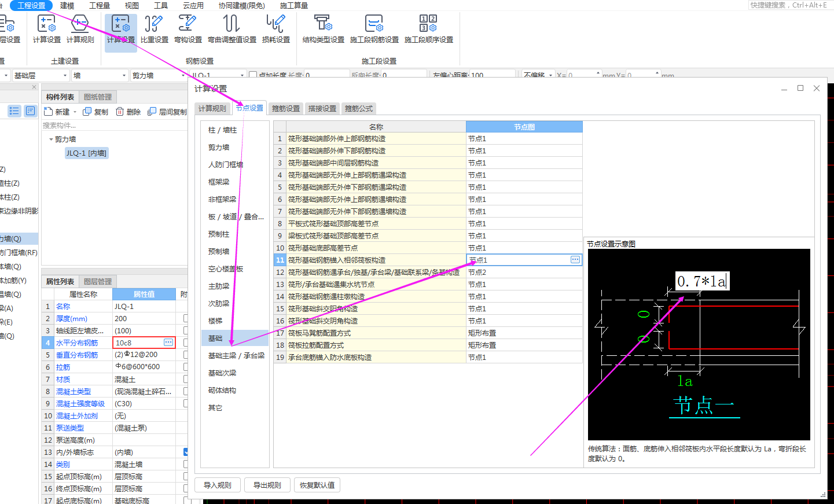Collapse 剪力墙 tree node
This screenshot has height=504, width=834.
pyautogui.click(x=51, y=139)
